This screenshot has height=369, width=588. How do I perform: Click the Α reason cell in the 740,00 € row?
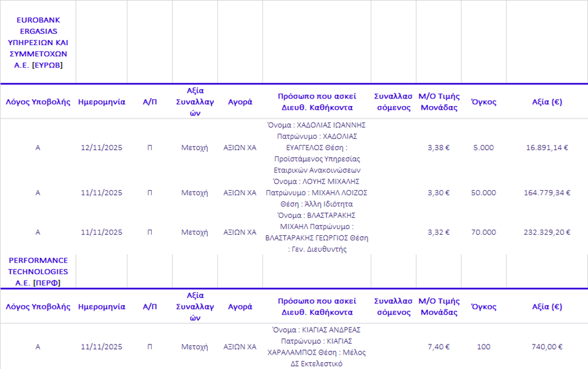click(x=38, y=347)
